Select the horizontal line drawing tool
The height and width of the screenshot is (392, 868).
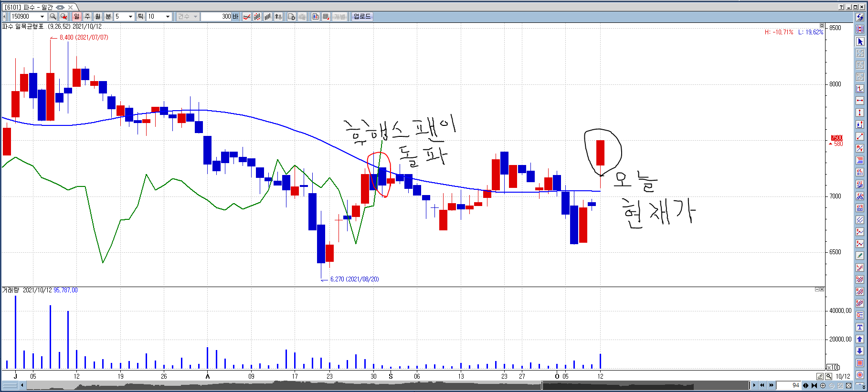coord(860,101)
